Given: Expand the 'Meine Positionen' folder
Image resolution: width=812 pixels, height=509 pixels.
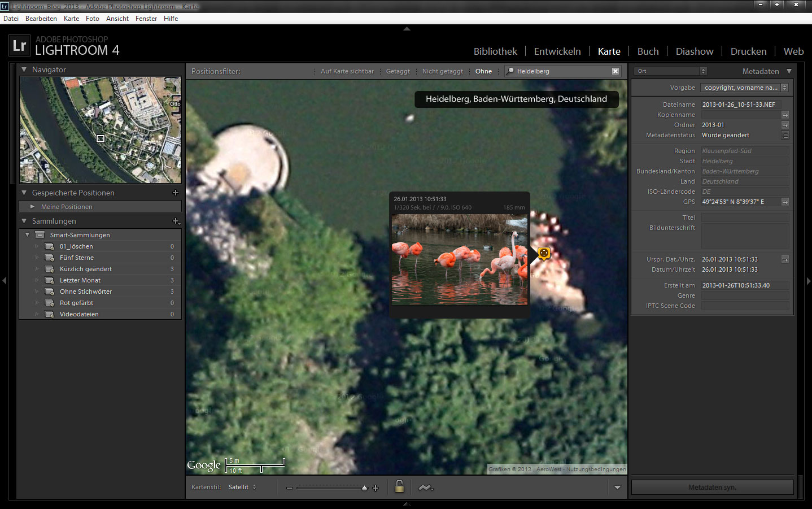Looking at the screenshot, I should point(33,207).
